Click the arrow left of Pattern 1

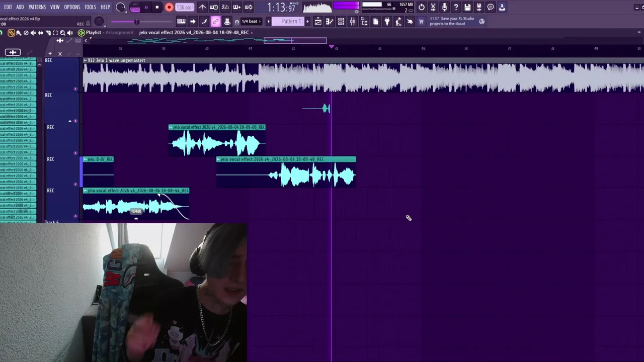pos(268,22)
